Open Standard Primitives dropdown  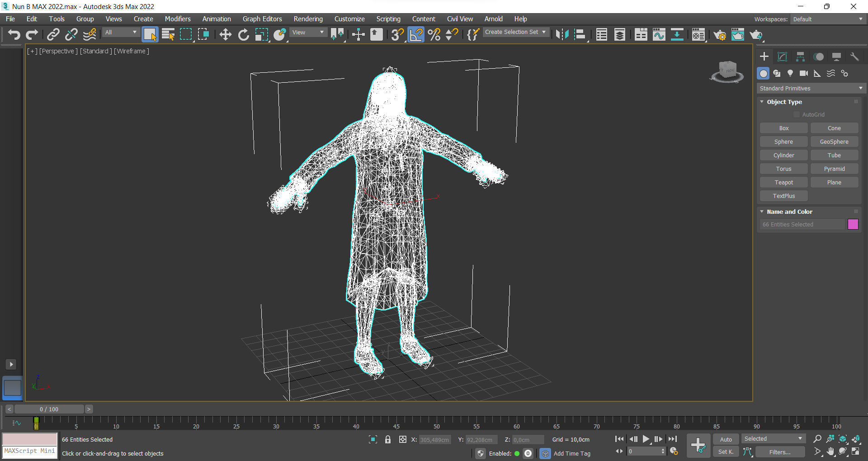811,88
